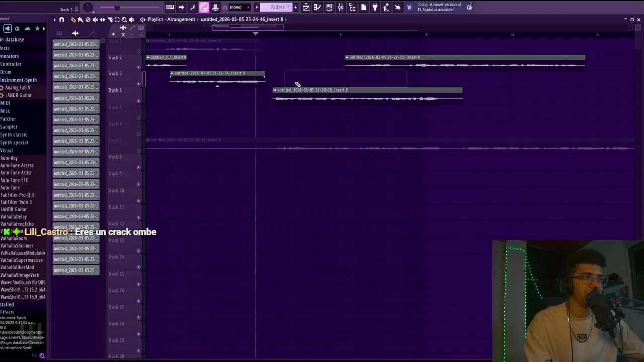The width and height of the screenshot is (644, 362).
Task: Expand the Controller folder in browser
Action: pyautogui.click(x=11, y=64)
